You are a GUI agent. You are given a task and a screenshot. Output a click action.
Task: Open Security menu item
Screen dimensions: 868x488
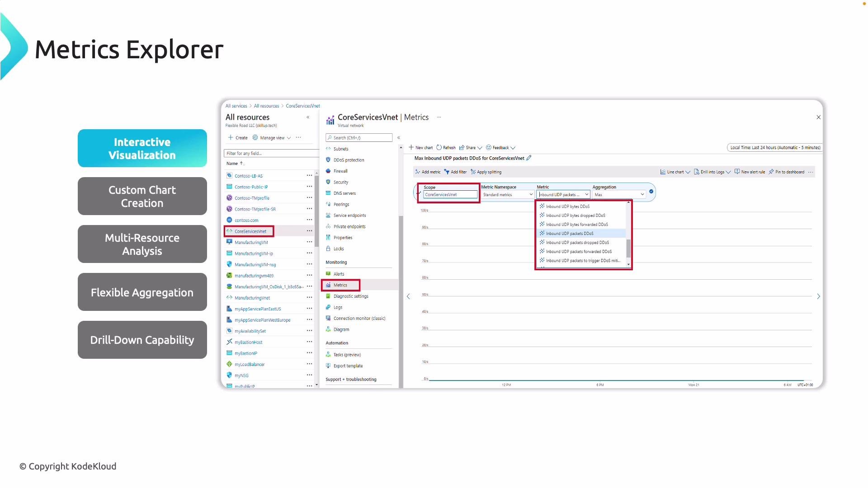(341, 182)
